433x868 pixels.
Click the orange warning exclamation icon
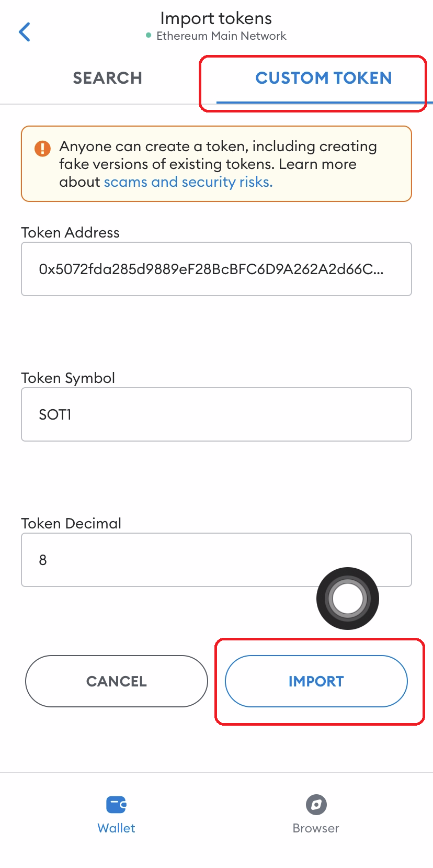[x=42, y=149]
